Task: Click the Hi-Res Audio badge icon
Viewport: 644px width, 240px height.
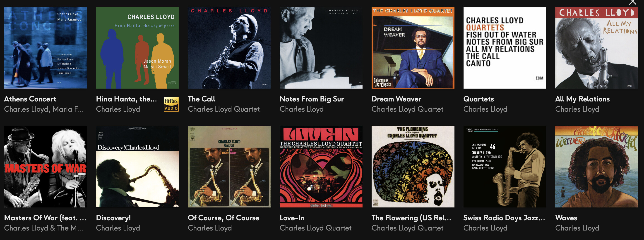Action: 171,104
